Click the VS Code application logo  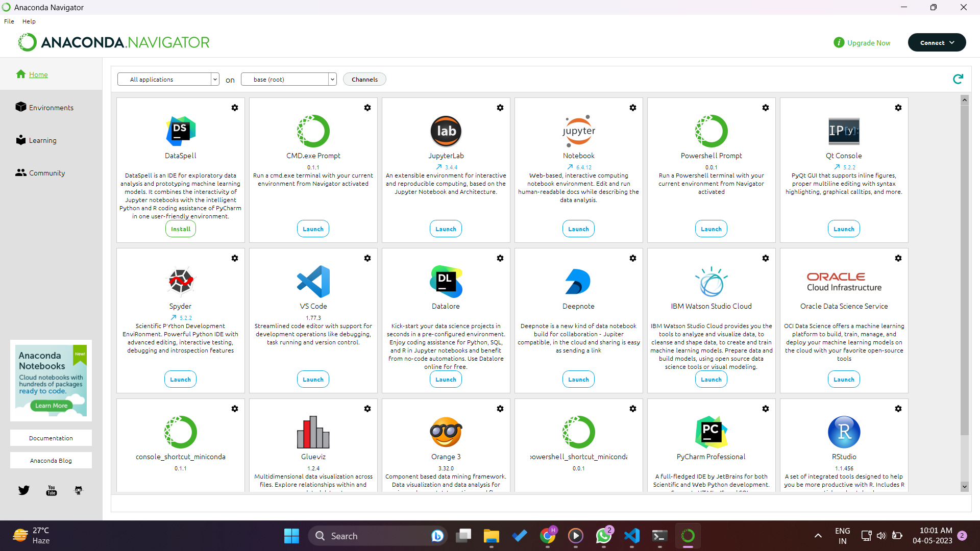[x=313, y=282]
